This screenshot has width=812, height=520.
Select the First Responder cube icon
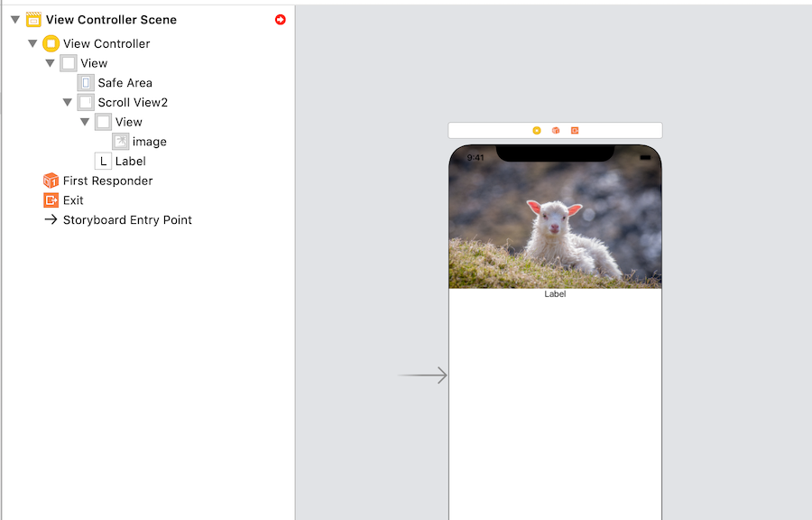pos(50,181)
